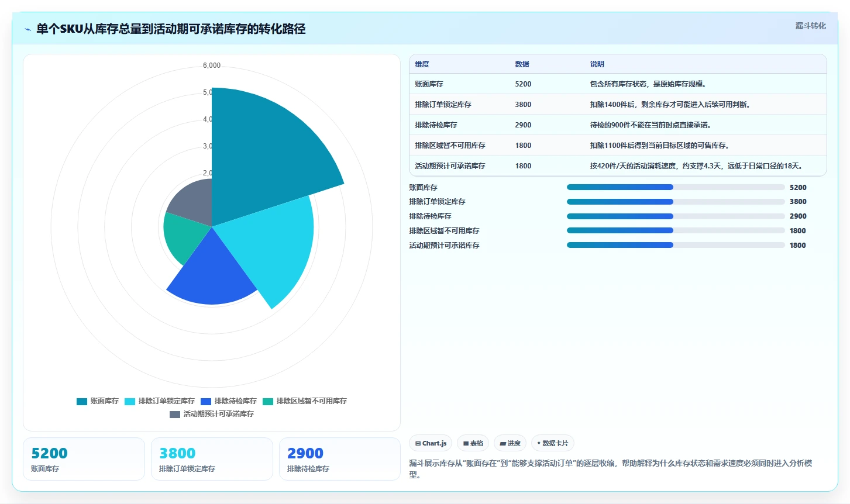Toggle 账面库存 legend swatch in chart

click(82, 401)
